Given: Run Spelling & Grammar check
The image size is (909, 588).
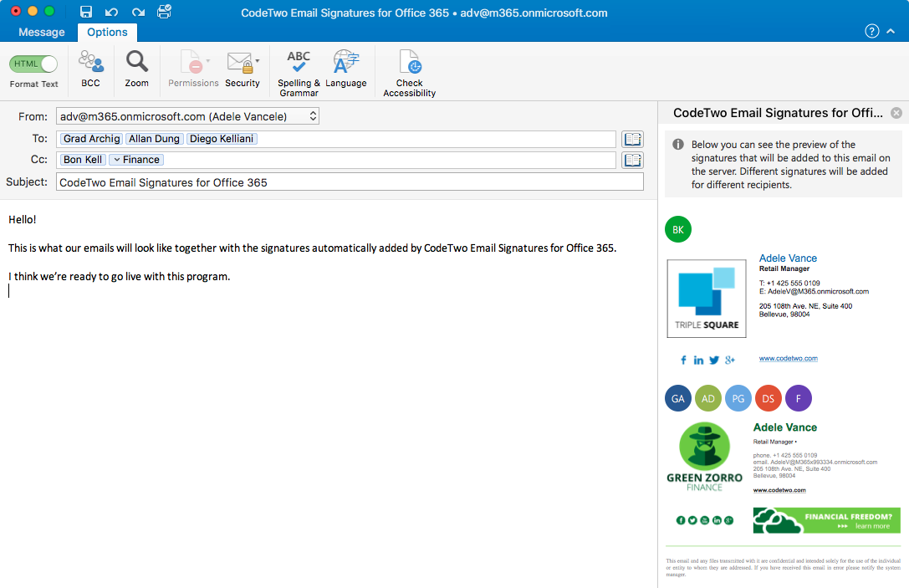Looking at the screenshot, I should (x=299, y=73).
